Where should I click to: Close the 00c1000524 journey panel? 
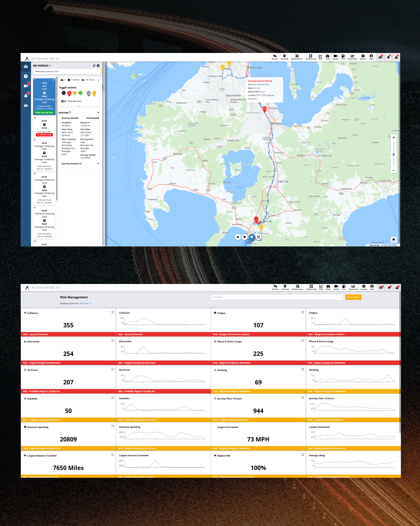tap(98, 65)
